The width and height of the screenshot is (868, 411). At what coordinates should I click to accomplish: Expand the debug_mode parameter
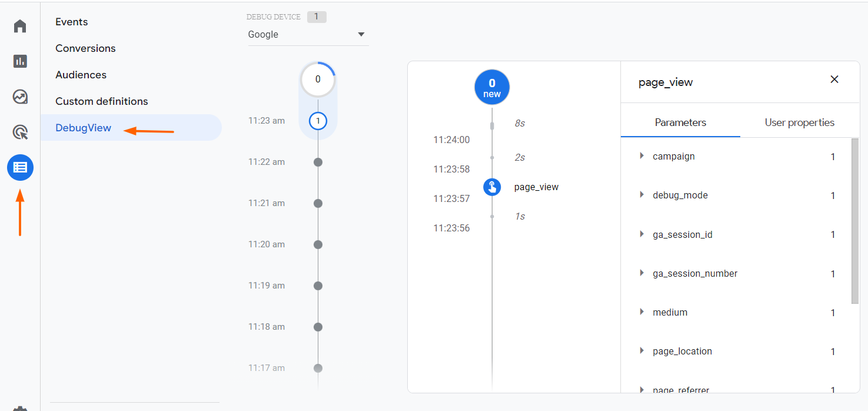642,195
